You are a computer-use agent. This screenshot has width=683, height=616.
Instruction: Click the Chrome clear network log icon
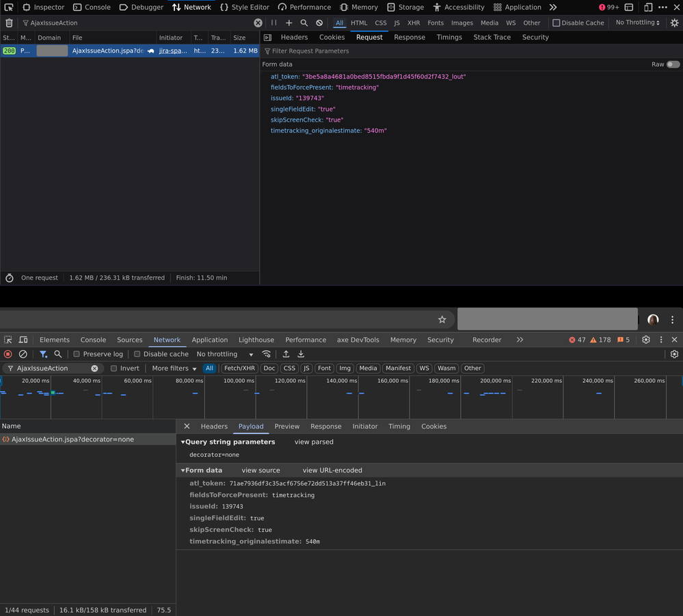point(23,354)
